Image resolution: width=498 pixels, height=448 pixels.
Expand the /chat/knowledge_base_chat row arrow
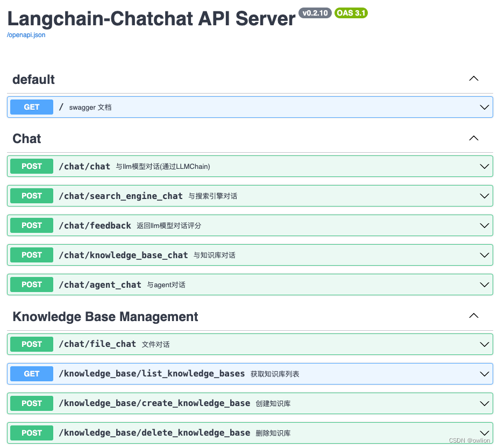pyautogui.click(x=485, y=255)
